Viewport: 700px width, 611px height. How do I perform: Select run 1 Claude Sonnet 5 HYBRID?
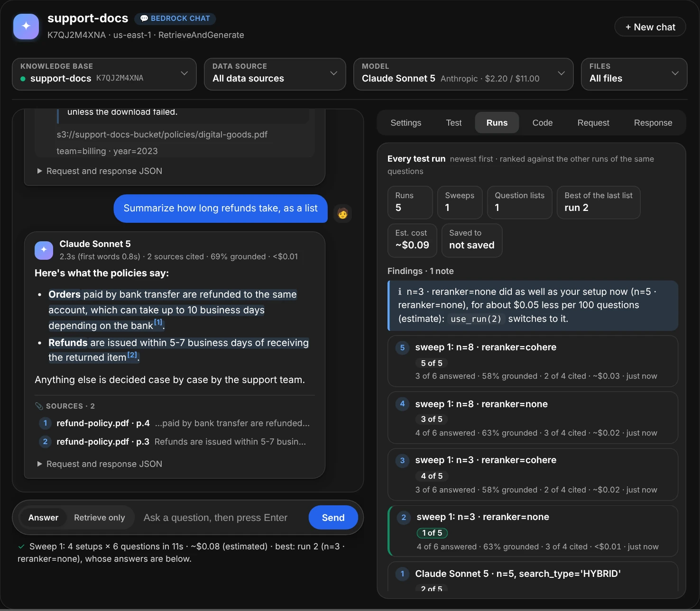coord(533,577)
